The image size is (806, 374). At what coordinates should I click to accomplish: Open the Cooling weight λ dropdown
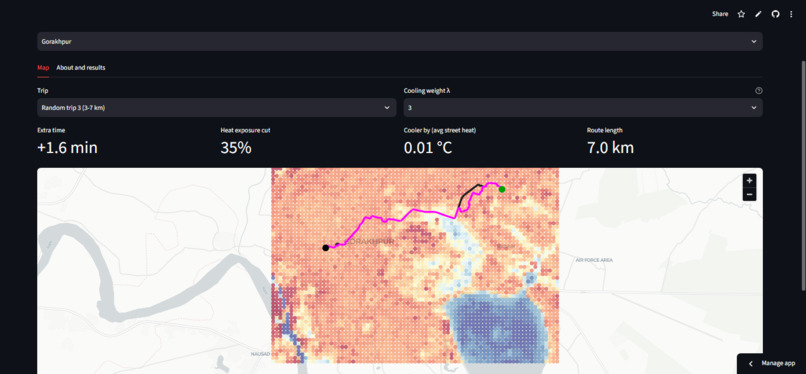pos(583,108)
